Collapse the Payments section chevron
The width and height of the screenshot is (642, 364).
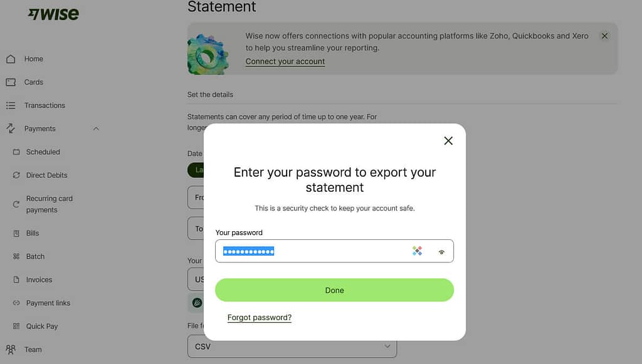tap(96, 128)
